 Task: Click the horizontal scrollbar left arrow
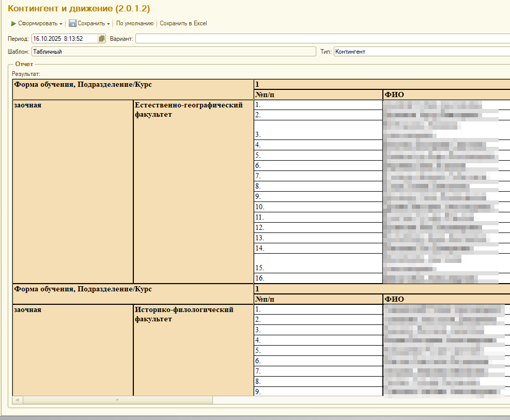(17, 400)
